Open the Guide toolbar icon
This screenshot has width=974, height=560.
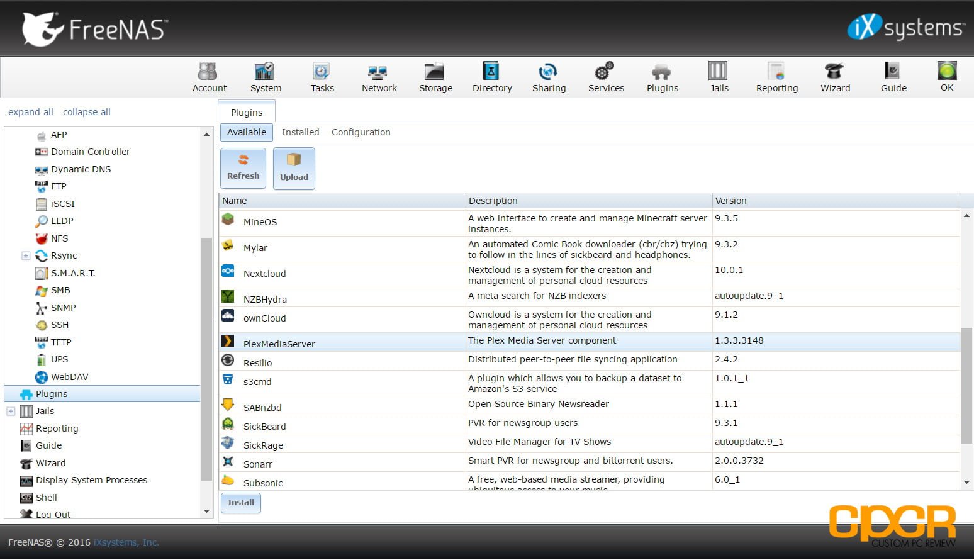(x=893, y=77)
